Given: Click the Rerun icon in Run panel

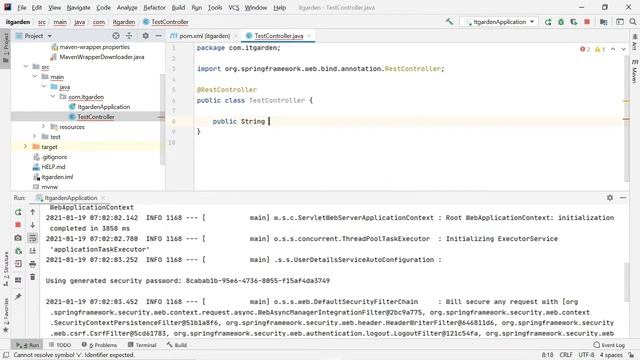Looking at the screenshot, I should point(18,212).
